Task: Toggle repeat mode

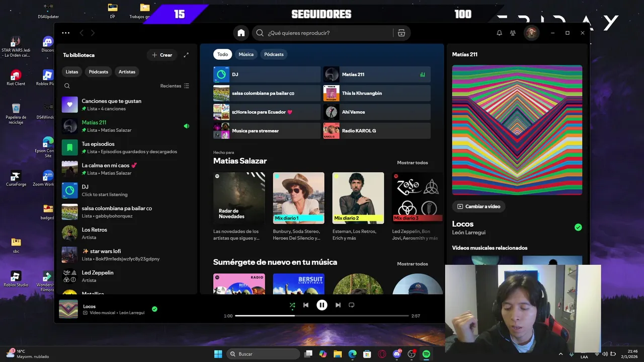Action: tap(352, 305)
